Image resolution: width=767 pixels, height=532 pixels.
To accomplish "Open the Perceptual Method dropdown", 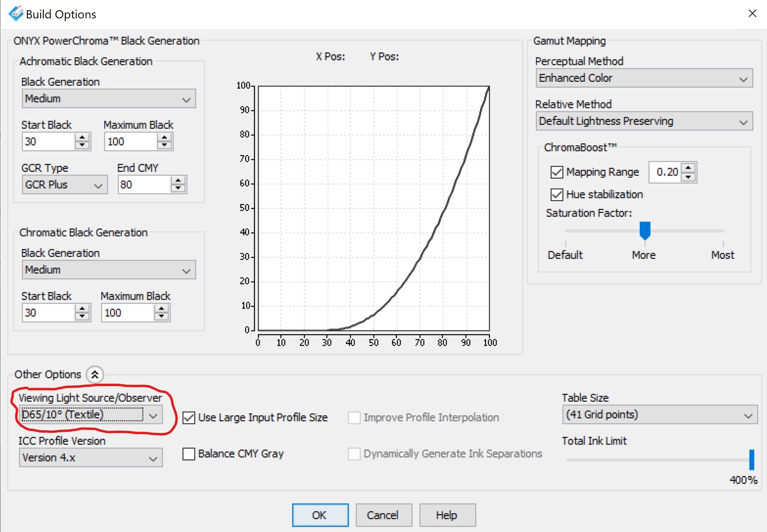I will point(644,78).
